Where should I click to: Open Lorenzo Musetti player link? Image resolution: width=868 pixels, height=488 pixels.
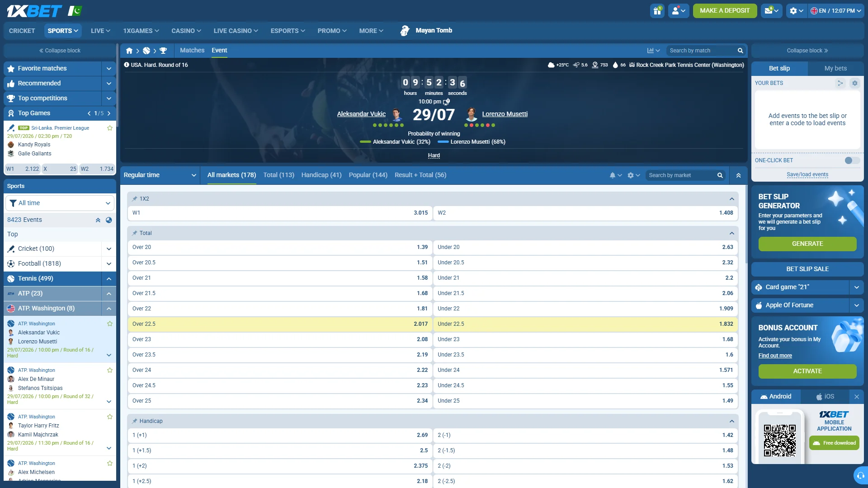(x=505, y=114)
